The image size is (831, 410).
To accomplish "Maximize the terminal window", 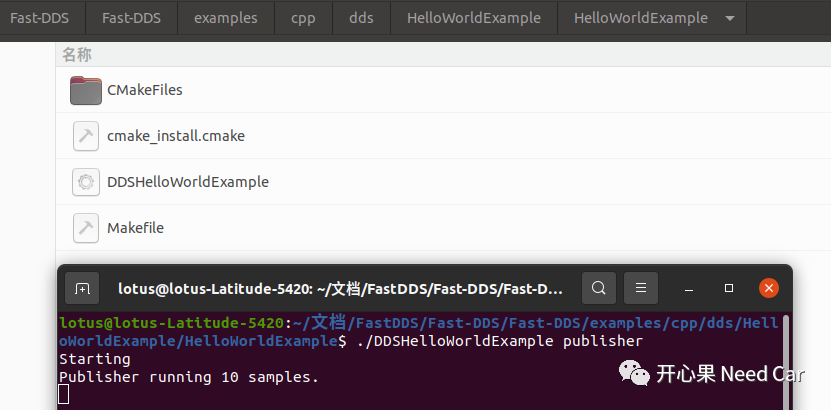I will tap(729, 289).
